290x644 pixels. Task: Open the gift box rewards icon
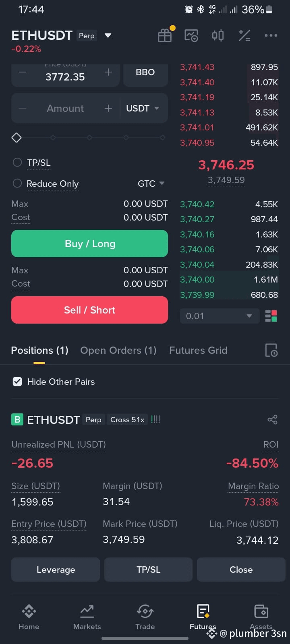165,35
